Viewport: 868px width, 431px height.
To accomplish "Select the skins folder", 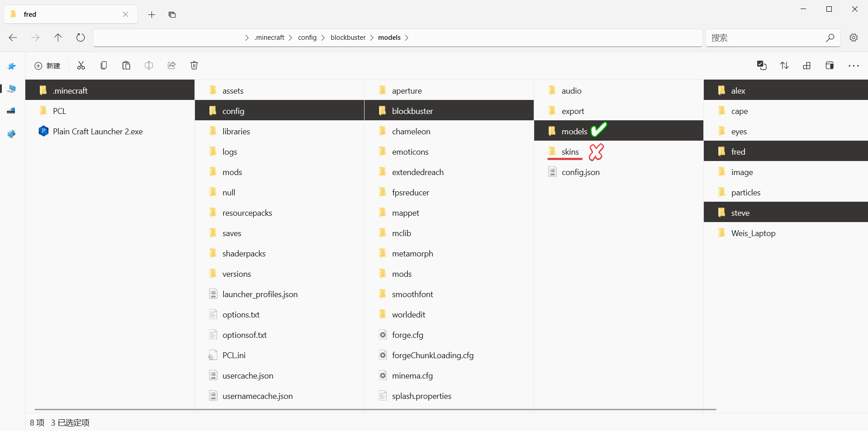I will tap(570, 152).
